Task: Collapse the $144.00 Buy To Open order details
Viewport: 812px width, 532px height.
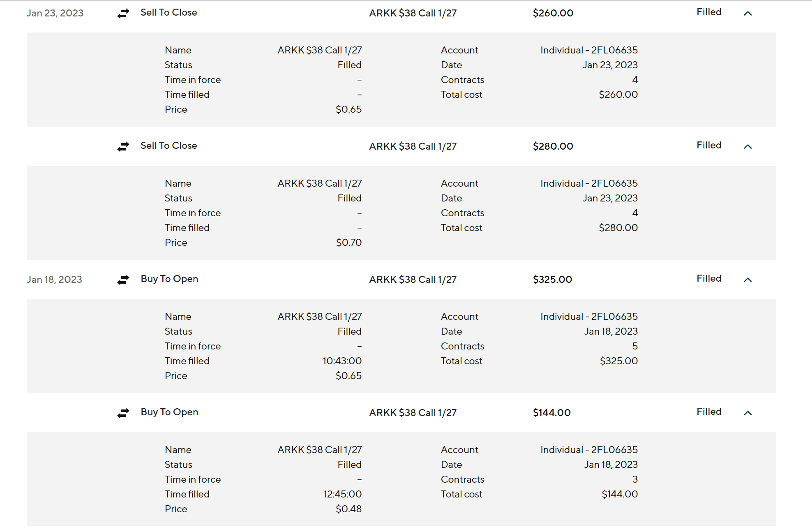Action: coord(748,413)
